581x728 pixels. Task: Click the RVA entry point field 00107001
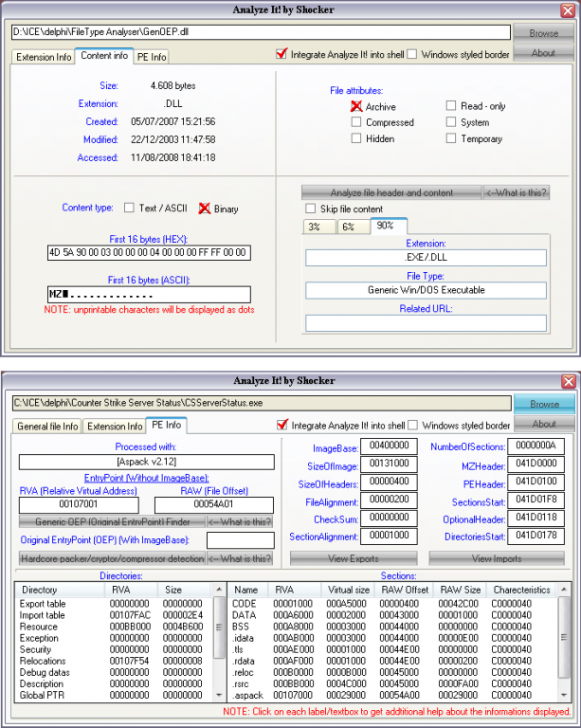point(79,504)
